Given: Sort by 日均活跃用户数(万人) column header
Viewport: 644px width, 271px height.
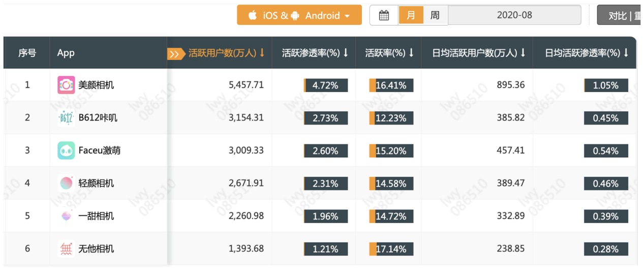Looking at the screenshot, I should tap(478, 53).
